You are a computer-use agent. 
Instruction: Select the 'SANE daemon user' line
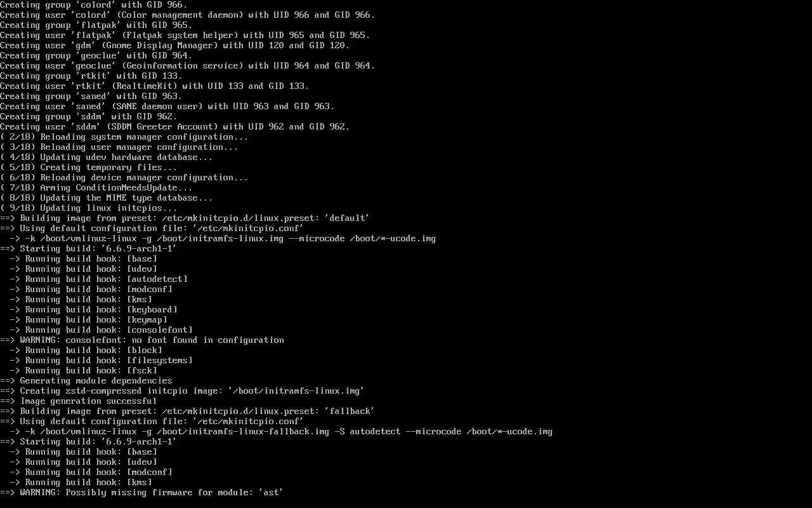pyautogui.click(x=167, y=106)
